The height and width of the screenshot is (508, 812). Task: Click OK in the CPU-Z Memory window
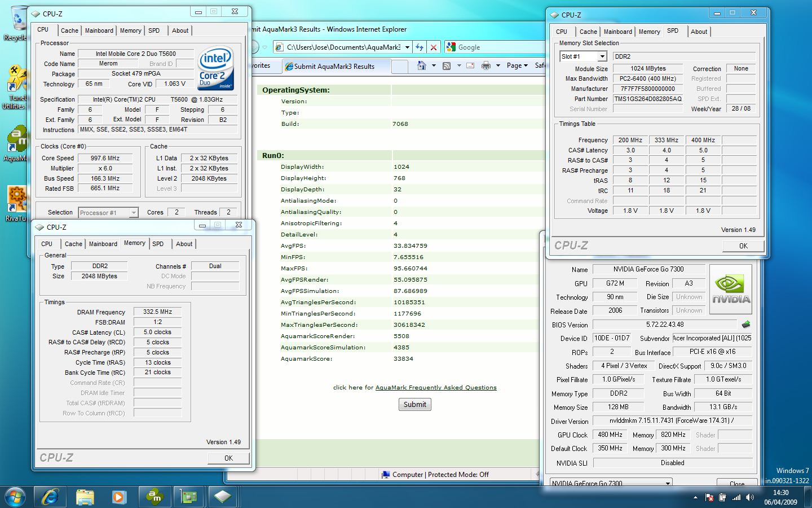(x=228, y=458)
